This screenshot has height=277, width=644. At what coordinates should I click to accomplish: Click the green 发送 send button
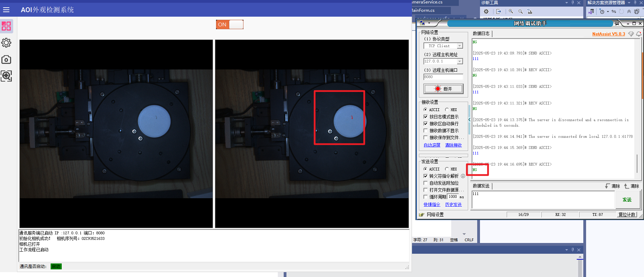(x=627, y=200)
